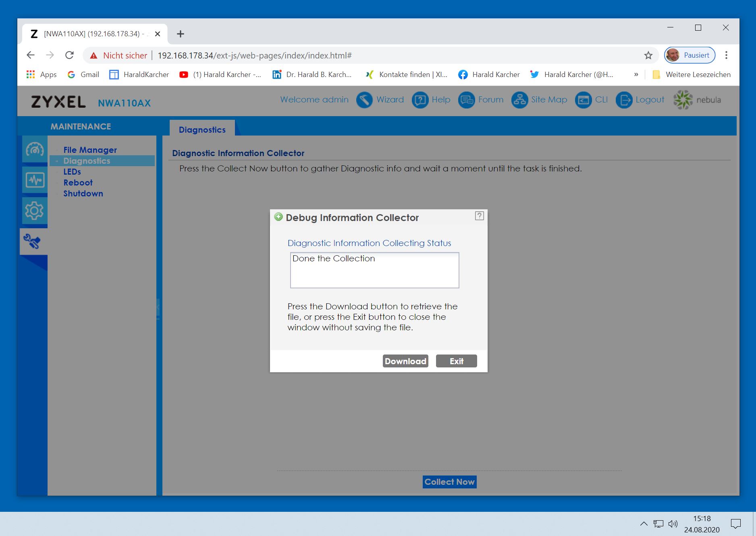Image resolution: width=756 pixels, height=536 pixels.
Task: Select the Maintenance tools sidebar icon
Action: (33, 241)
